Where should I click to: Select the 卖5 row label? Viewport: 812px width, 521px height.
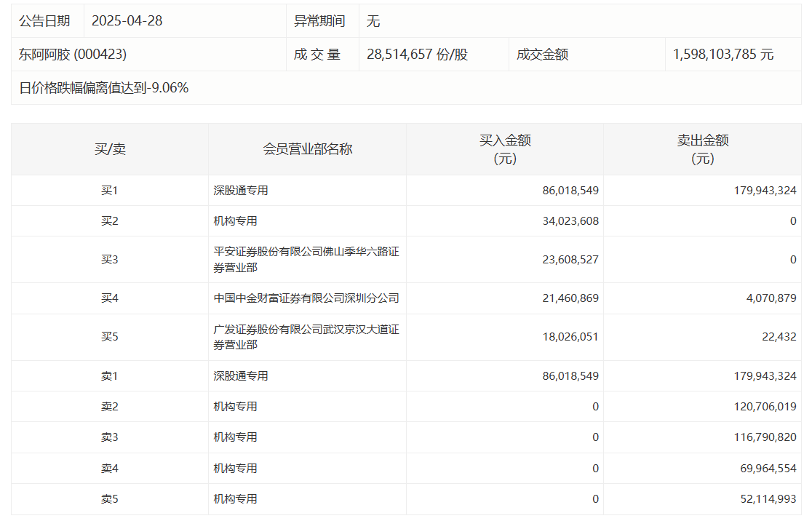[110, 498]
